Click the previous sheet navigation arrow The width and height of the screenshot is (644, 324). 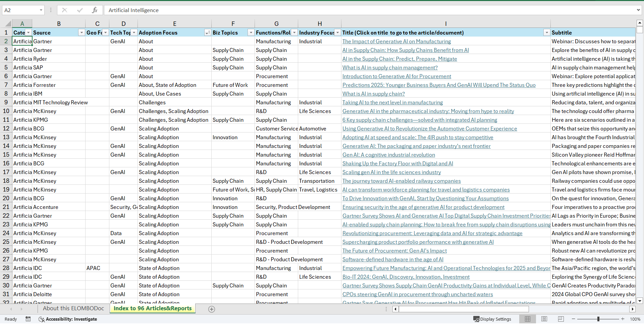tap(11, 309)
